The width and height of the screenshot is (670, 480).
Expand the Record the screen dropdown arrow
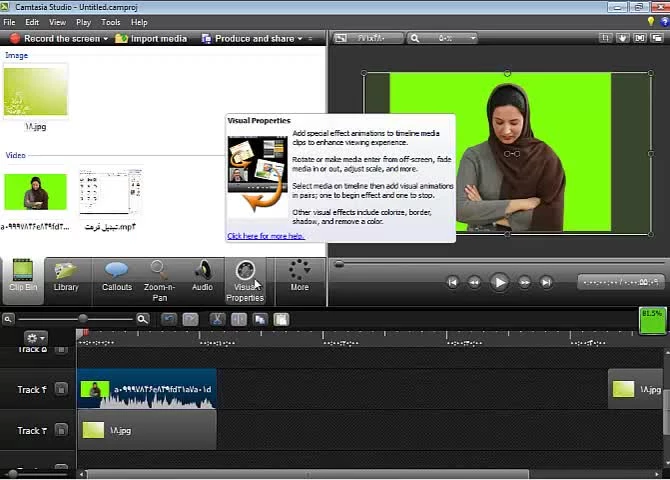pyautogui.click(x=105, y=39)
